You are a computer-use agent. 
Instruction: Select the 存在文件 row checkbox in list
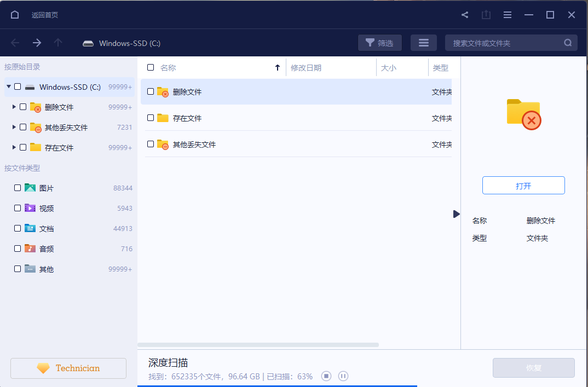coord(151,118)
